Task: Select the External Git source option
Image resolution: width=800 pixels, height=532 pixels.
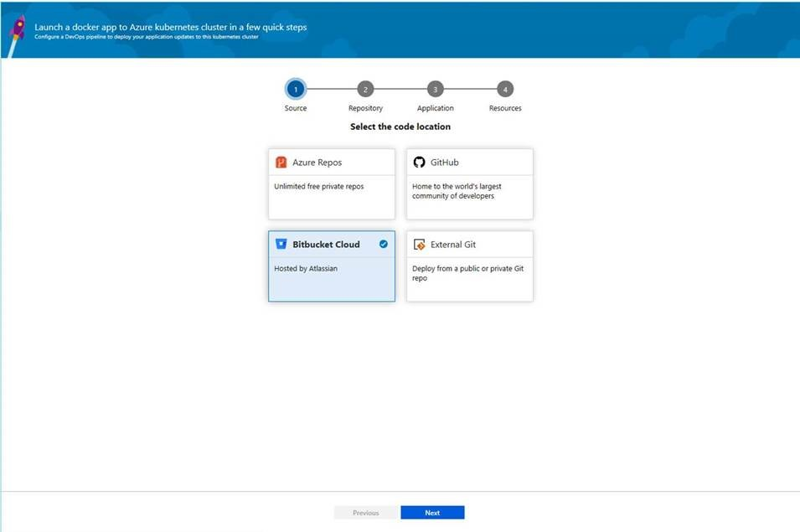Action: tap(468, 266)
